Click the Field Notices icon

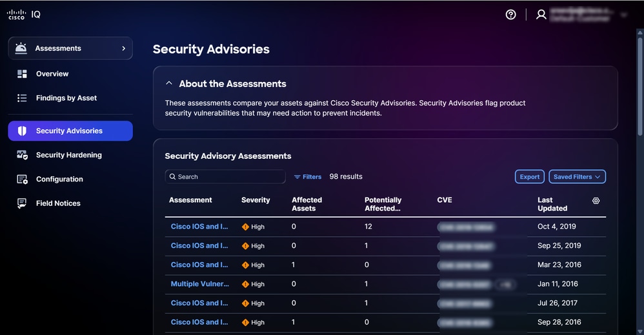point(22,203)
